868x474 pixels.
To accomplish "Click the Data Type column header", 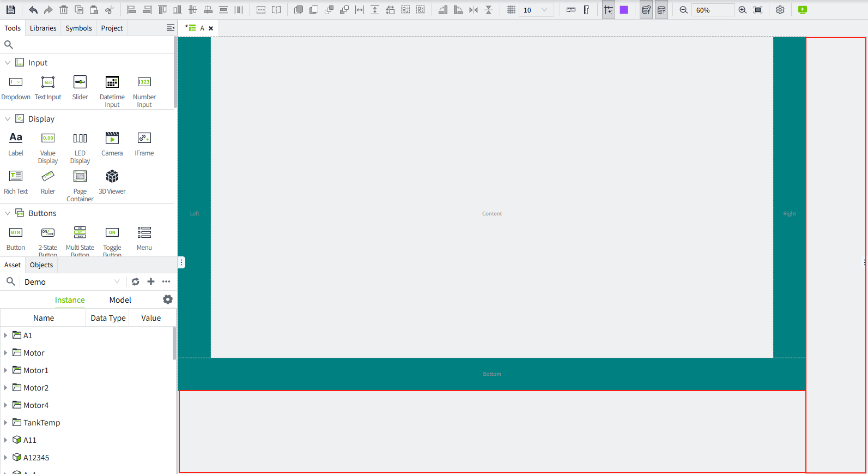I will (108, 318).
